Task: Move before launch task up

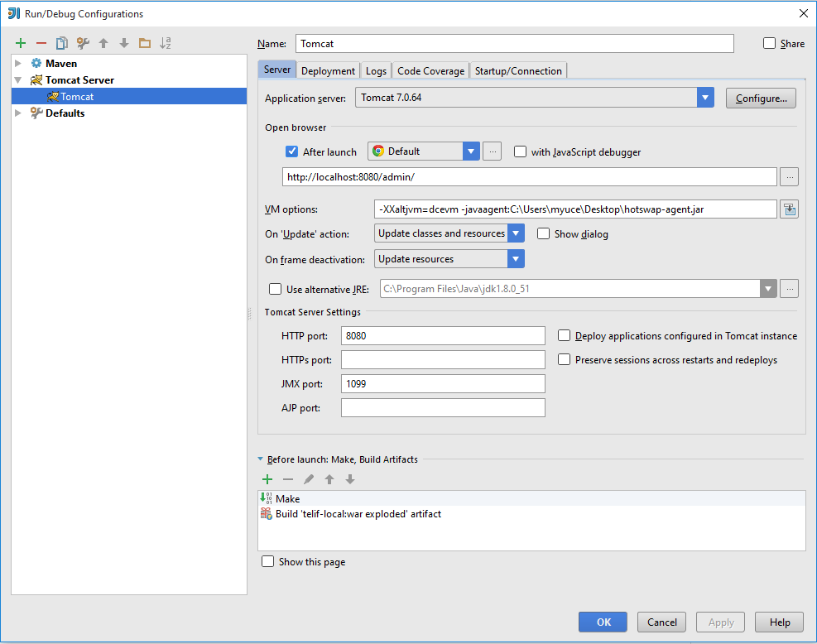Action: coord(329,479)
